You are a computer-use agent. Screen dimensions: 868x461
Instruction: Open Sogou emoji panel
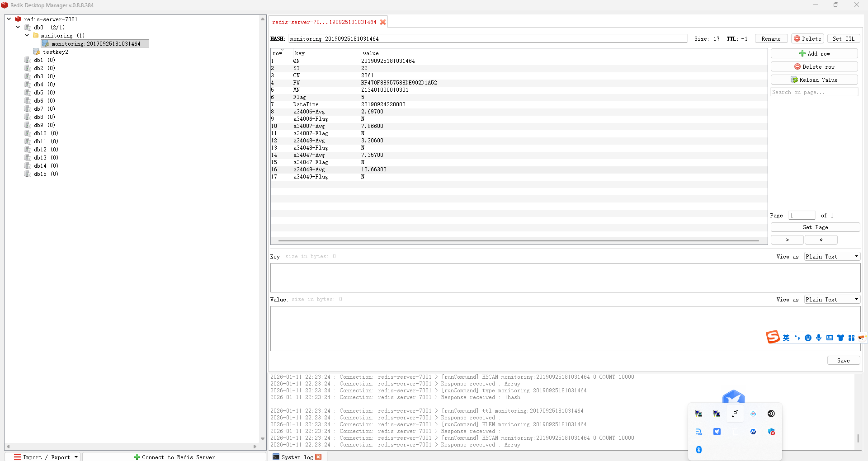coord(808,338)
